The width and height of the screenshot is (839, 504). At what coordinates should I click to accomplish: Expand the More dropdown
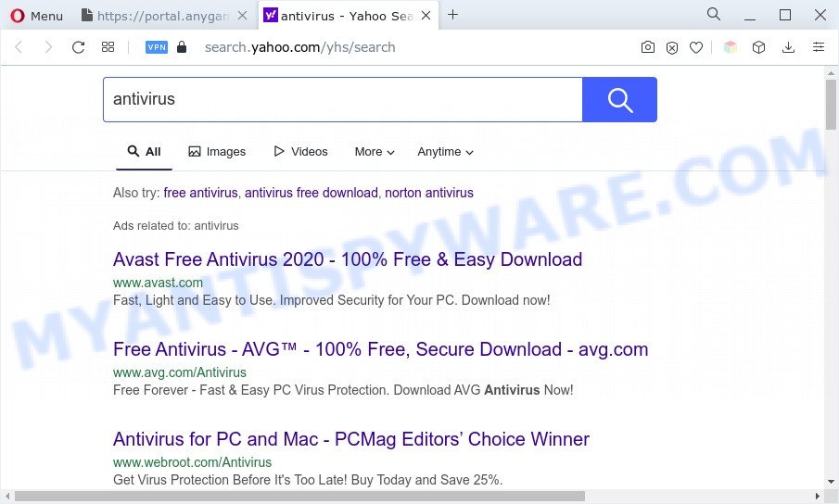(x=375, y=152)
